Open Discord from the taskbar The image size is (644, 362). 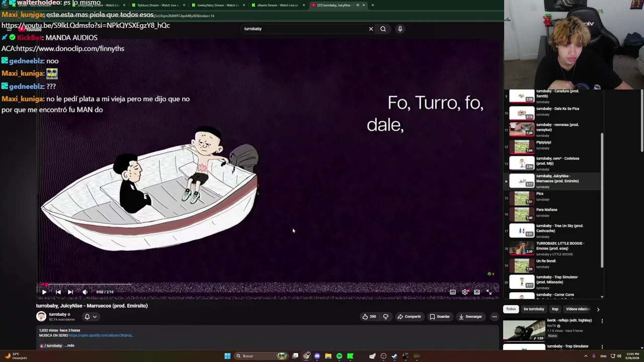317,356
